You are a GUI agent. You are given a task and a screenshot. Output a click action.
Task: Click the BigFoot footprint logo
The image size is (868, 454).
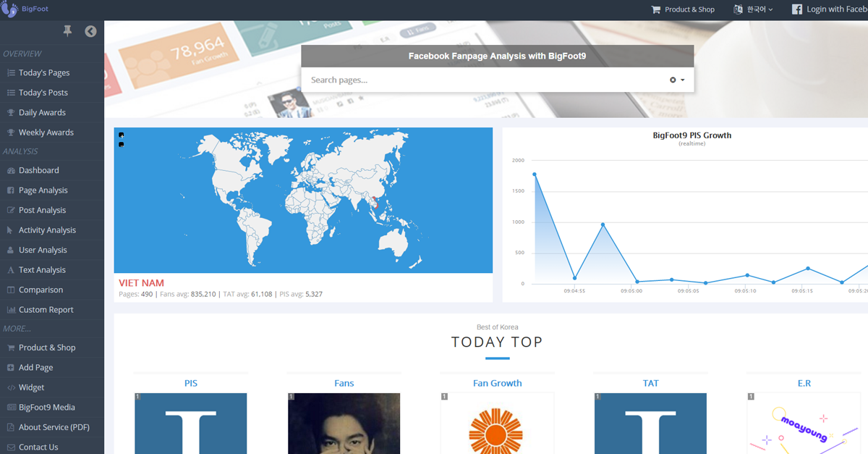pyautogui.click(x=10, y=9)
